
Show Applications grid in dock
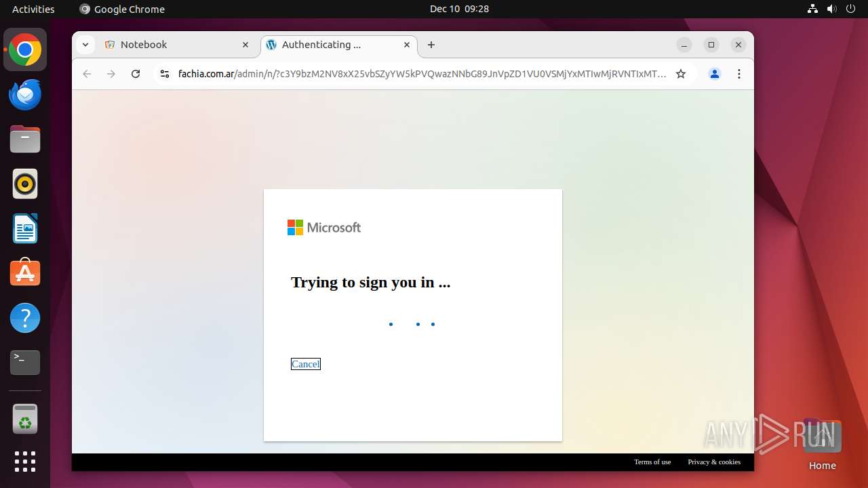(x=25, y=462)
